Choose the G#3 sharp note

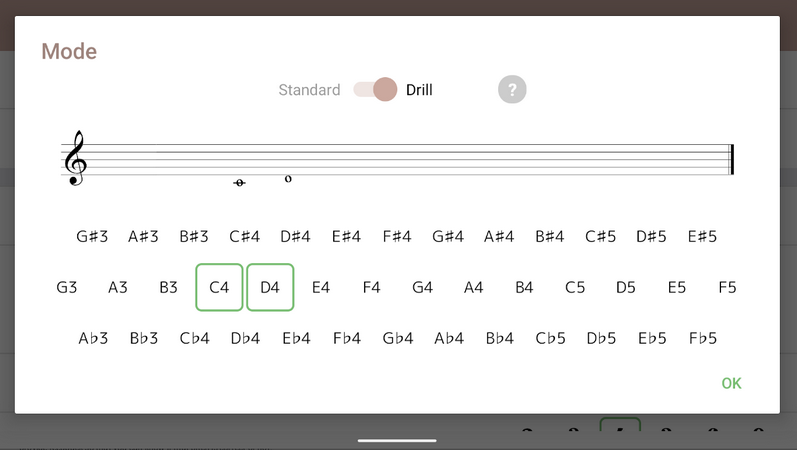pos(92,237)
